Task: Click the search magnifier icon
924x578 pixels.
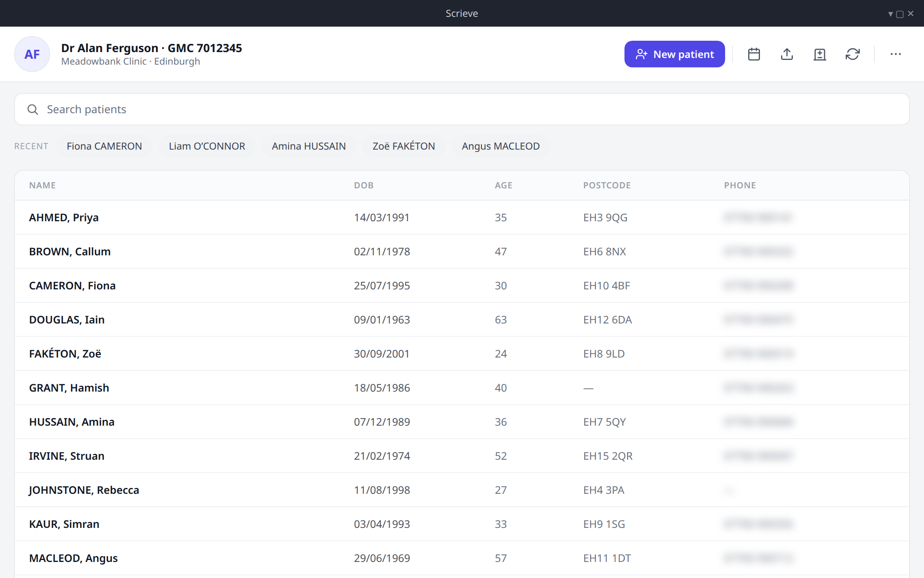Action: [33, 109]
